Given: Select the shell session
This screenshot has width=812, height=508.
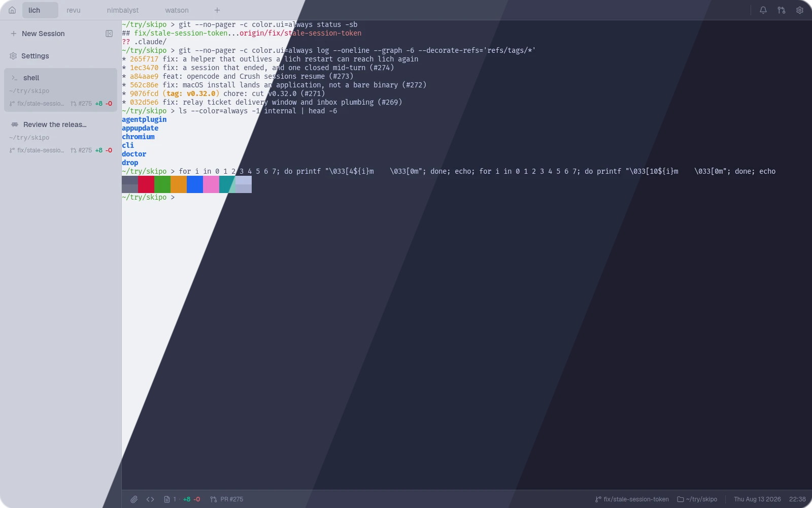Looking at the screenshot, I should point(60,90).
